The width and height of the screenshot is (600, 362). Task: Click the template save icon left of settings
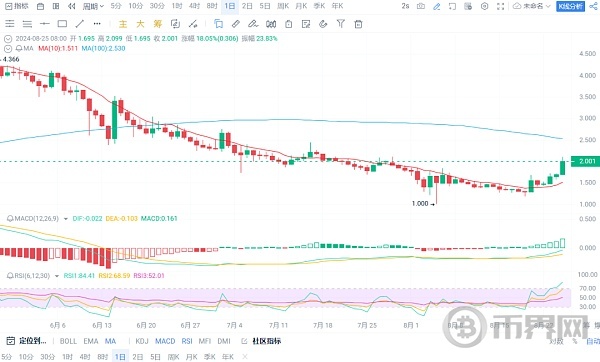click(468, 6)
